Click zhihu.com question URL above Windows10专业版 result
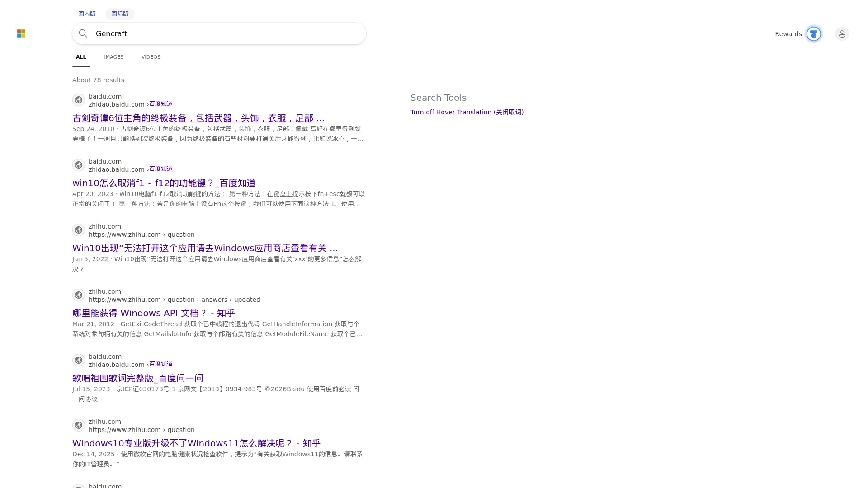The height and width of the screenshot is (488, 868). coord(142,430)
